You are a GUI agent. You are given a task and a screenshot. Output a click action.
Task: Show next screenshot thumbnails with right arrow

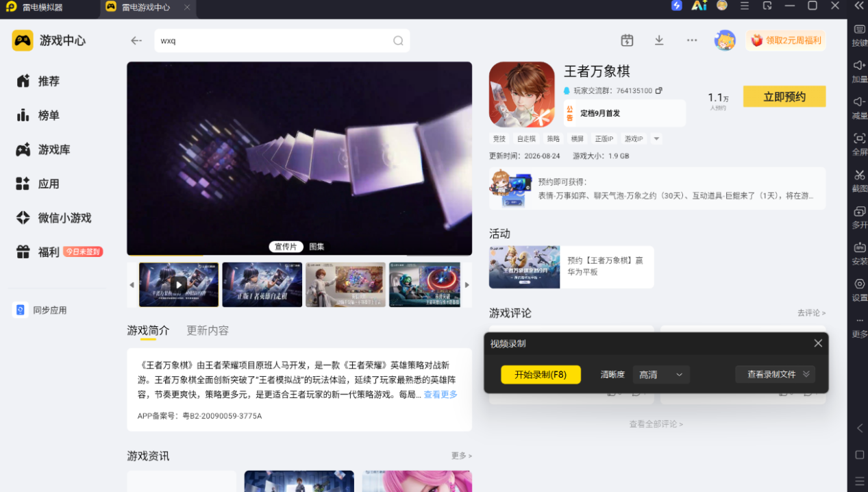(x=467, y=285)
